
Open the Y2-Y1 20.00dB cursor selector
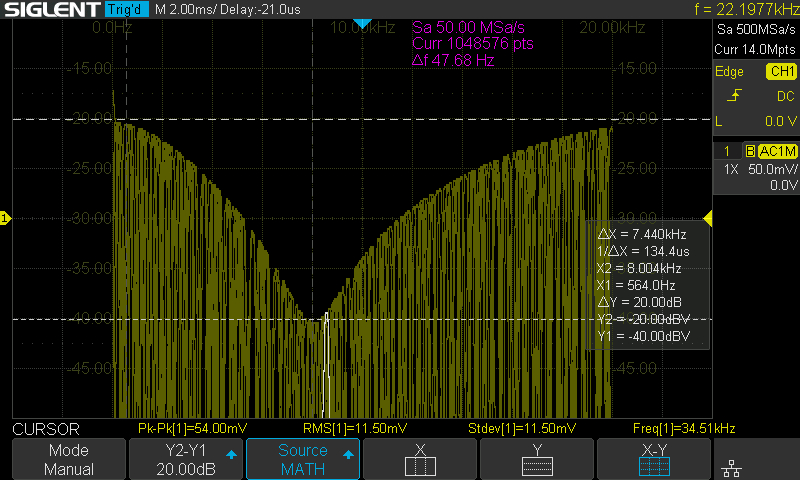[x=185, y=459]
